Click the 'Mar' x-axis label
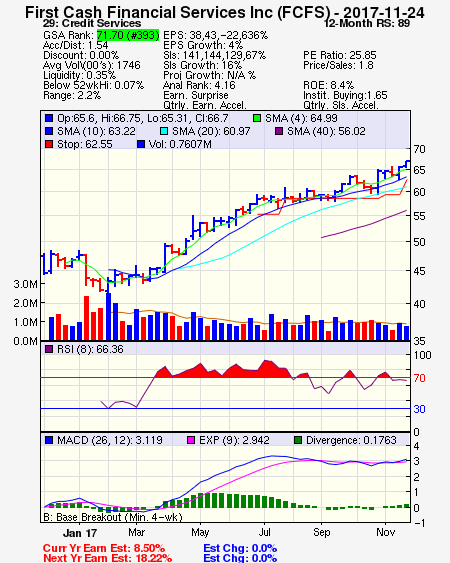The image size is (450, 563). 136,532
